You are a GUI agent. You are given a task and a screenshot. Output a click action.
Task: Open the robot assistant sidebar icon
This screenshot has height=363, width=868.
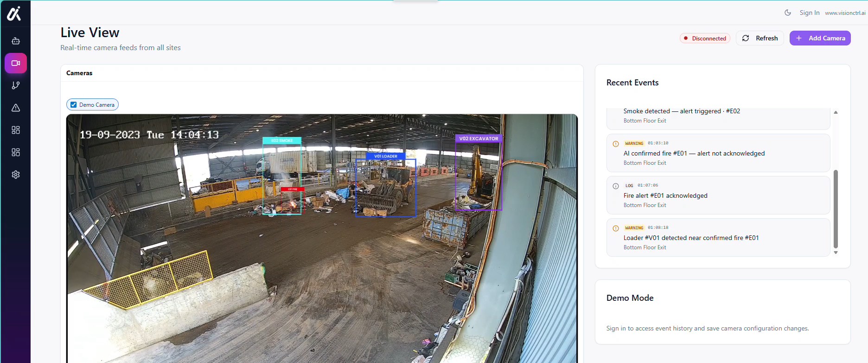(16, 41)
